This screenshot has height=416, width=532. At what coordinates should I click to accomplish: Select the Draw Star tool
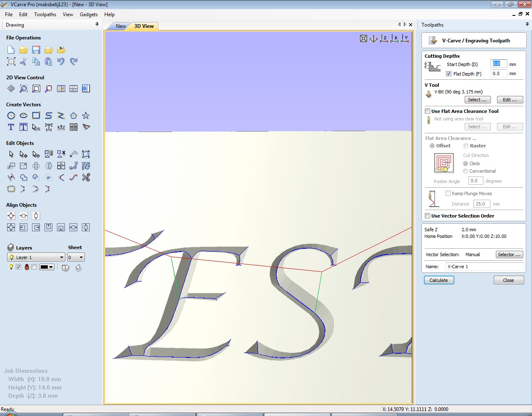[86, 115]
